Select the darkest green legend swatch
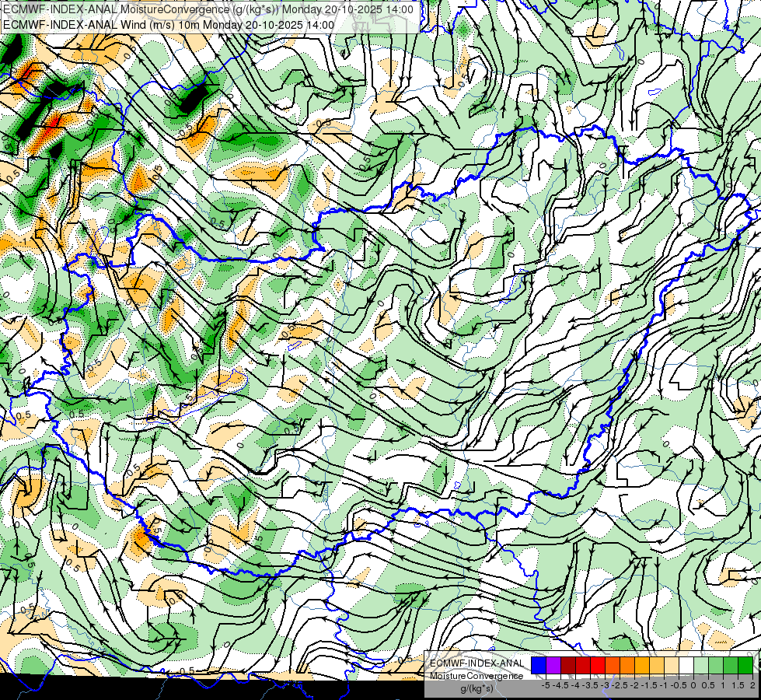The width and height of the screenshot is (761, 700). click(746, 665)
